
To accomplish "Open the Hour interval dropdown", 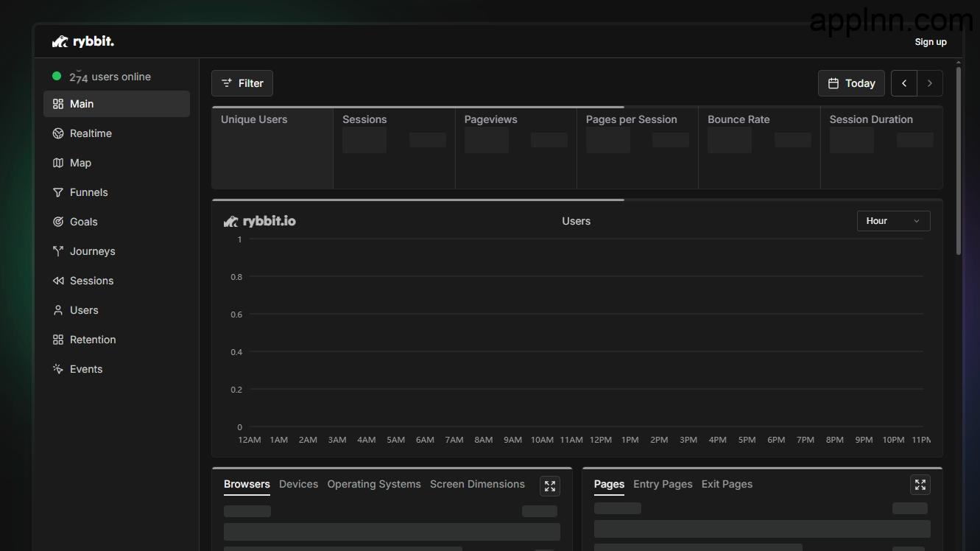I will (x=893, y=221).
